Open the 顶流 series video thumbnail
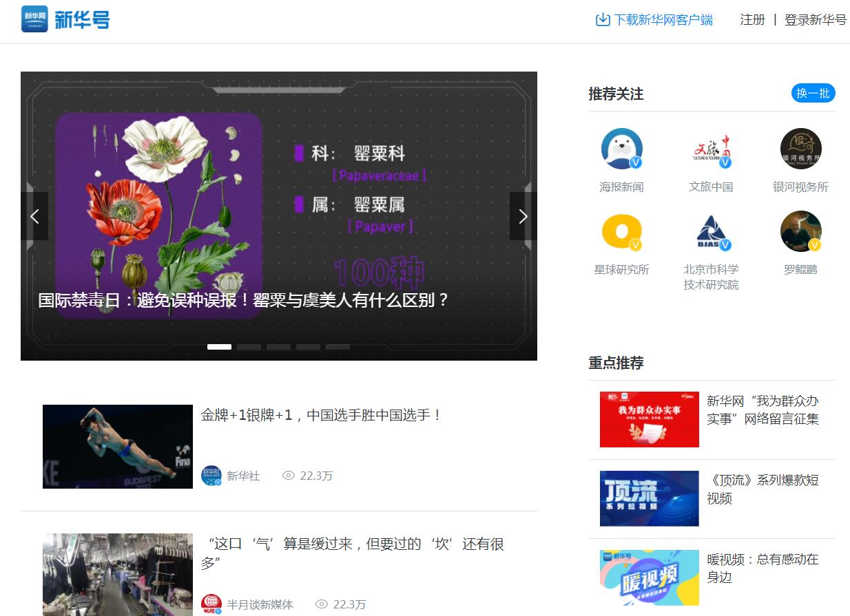 coord(650,499)
